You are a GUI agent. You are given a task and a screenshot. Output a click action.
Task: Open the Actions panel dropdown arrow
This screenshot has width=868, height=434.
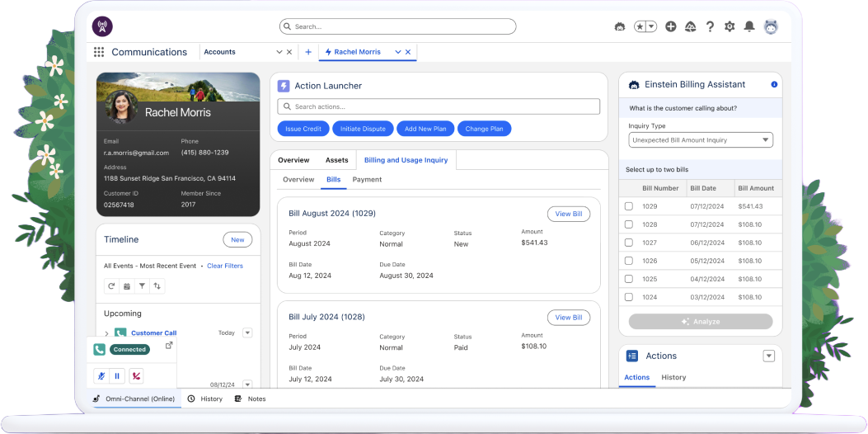coord(768,356)
